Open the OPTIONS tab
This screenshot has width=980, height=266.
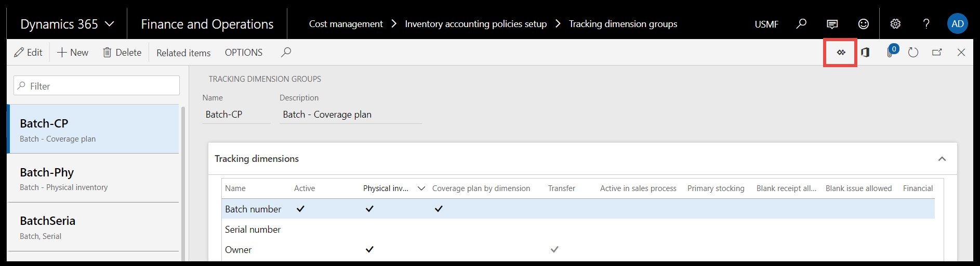[243, 53]
